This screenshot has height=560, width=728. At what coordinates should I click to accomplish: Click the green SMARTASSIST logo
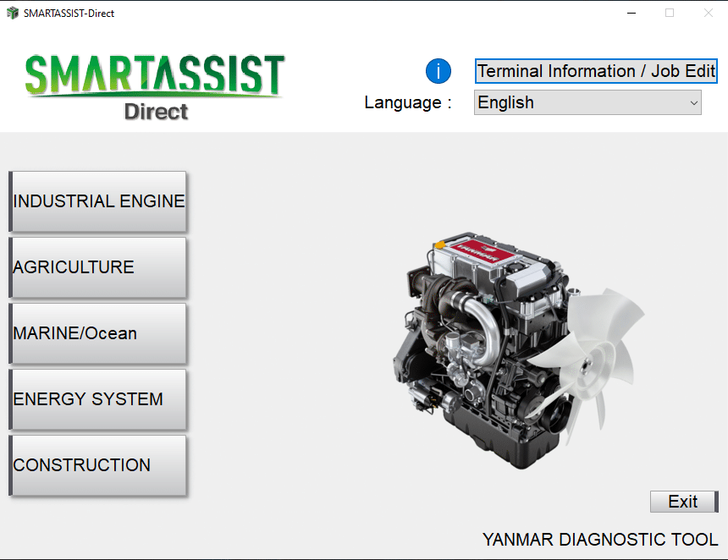155,76
